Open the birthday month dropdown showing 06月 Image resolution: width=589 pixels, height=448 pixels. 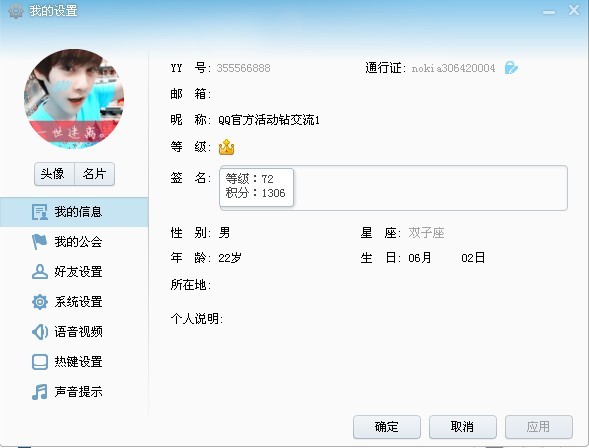419,258
